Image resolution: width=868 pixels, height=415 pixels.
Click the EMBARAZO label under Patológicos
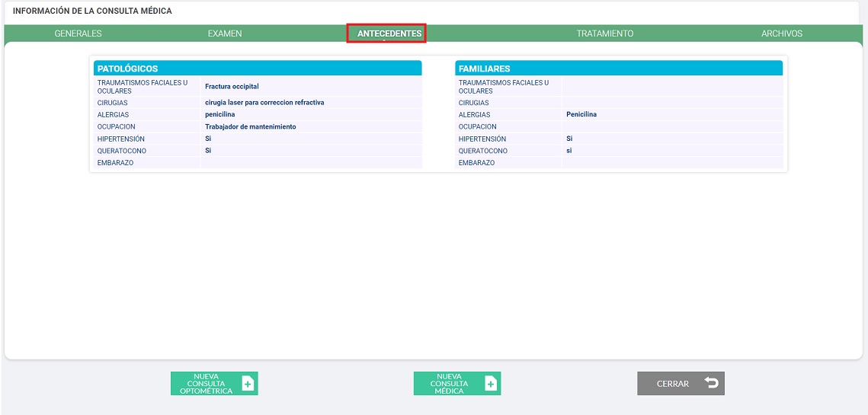click(x=115, y=163)
